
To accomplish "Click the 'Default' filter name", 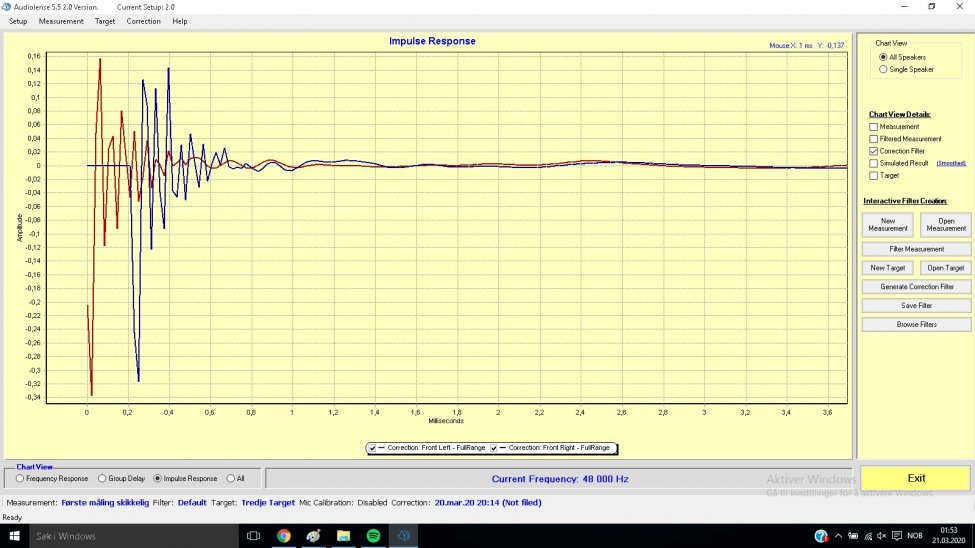I will [x=192, y=503].
